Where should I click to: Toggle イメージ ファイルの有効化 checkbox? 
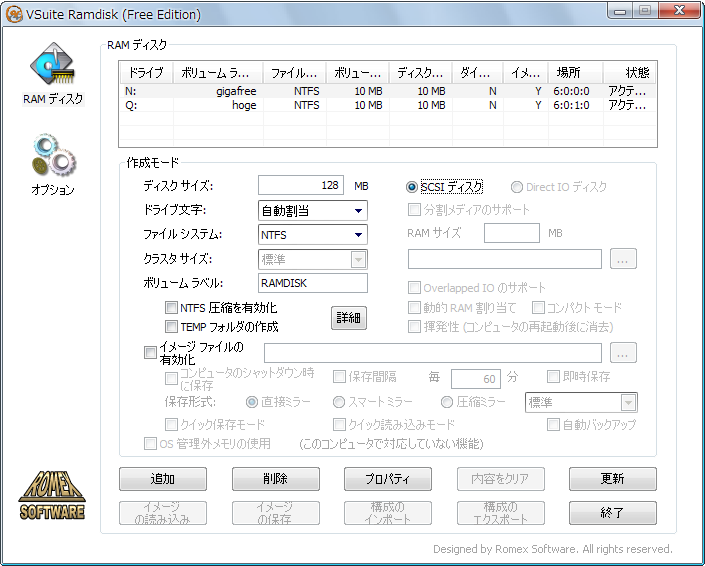coord(150,352)
